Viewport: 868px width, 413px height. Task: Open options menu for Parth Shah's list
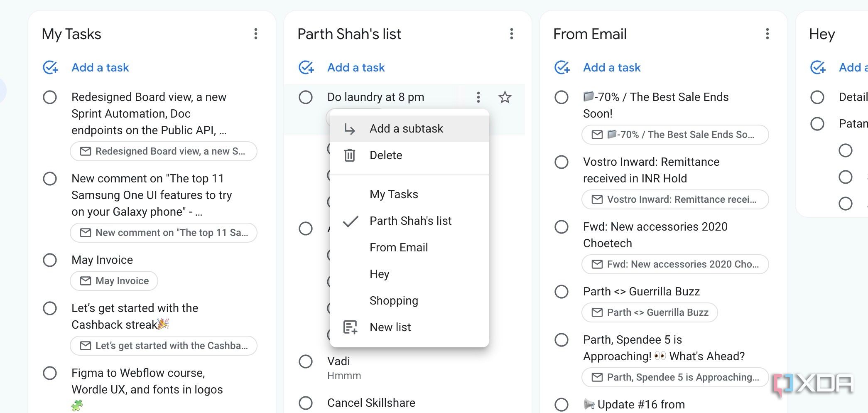tap(511, 34)
